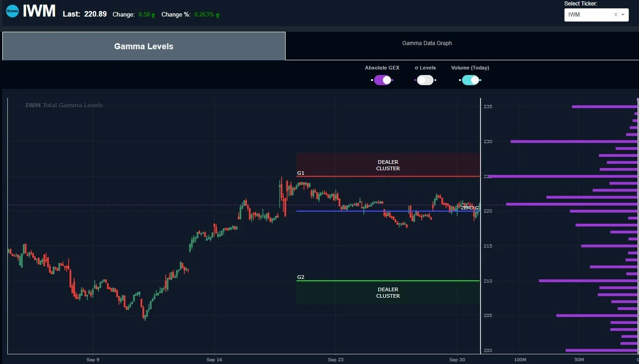The height and width of the screenshot is (364, 639).
Task: Switch to the Gamma Levels tab
Action: pyautogui.click(x=144, y=46)
